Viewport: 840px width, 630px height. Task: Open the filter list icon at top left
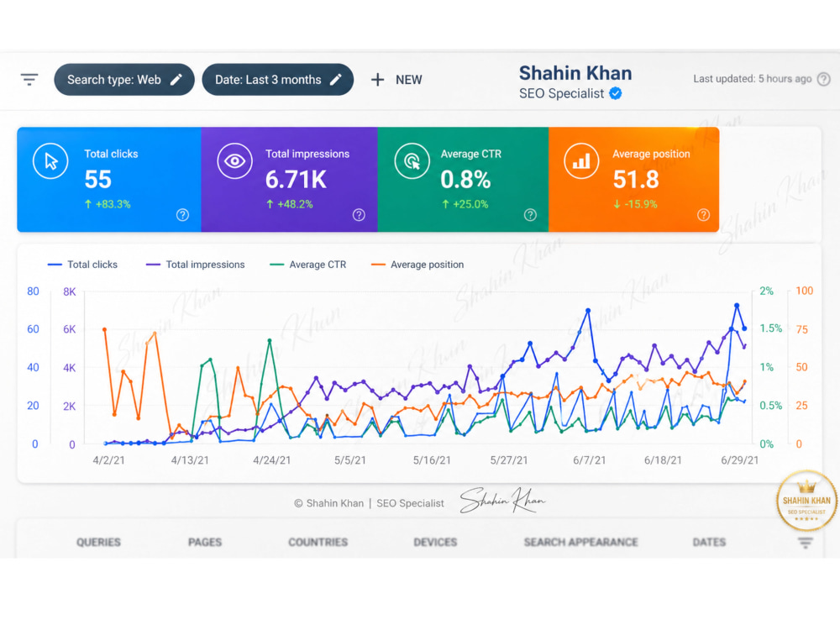click(x=29, y=80)
